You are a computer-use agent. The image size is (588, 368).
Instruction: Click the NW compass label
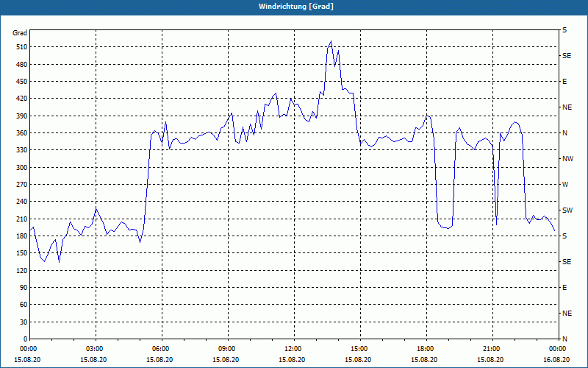[x=567, y=159]
